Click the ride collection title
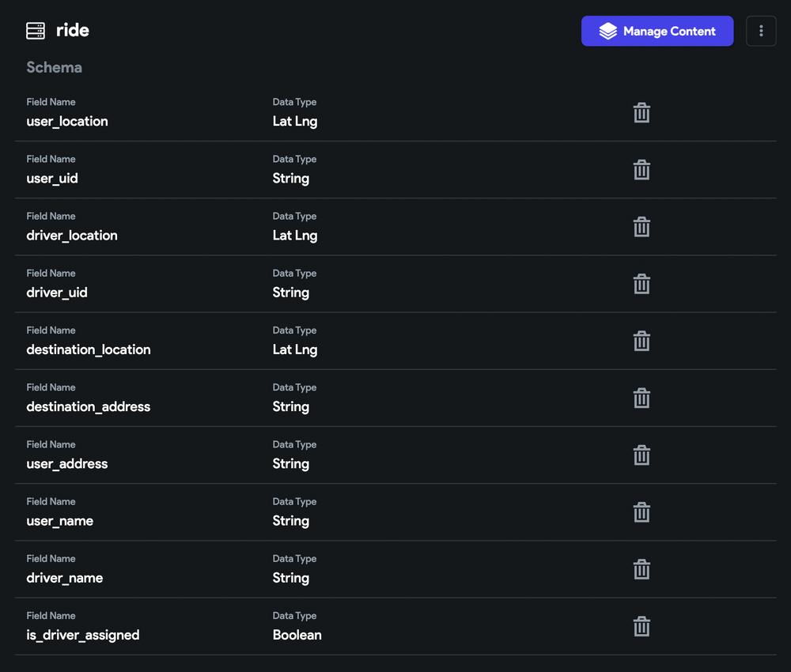 point(73,31)
